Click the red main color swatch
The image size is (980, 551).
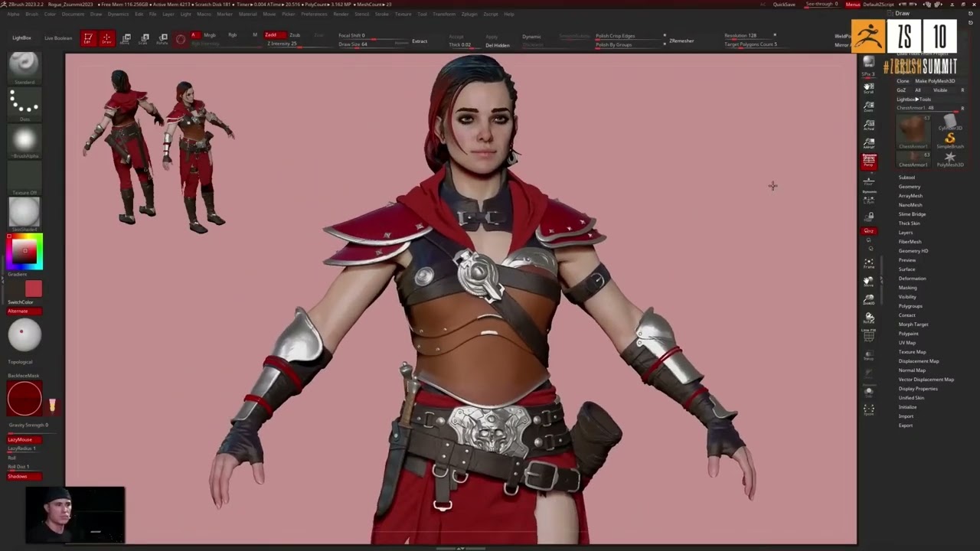(x=33, y=289)
